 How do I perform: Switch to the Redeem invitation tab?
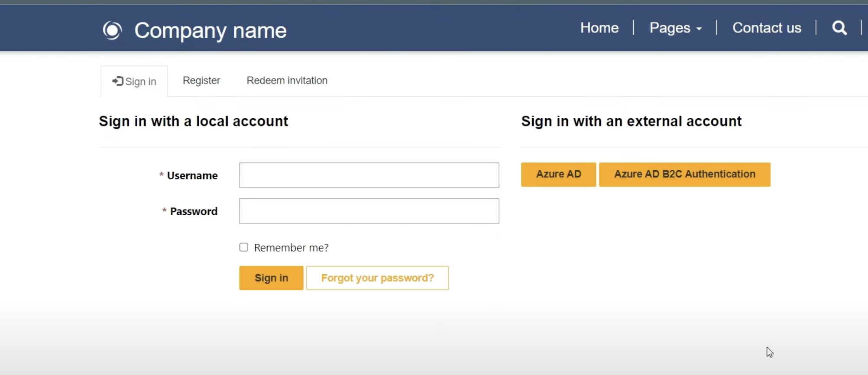287,81
